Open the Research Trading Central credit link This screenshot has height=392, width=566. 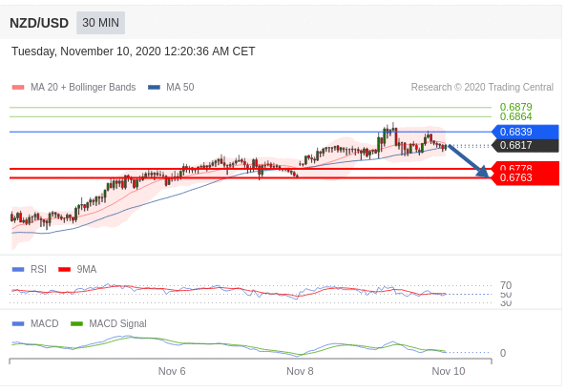[482, 88]
